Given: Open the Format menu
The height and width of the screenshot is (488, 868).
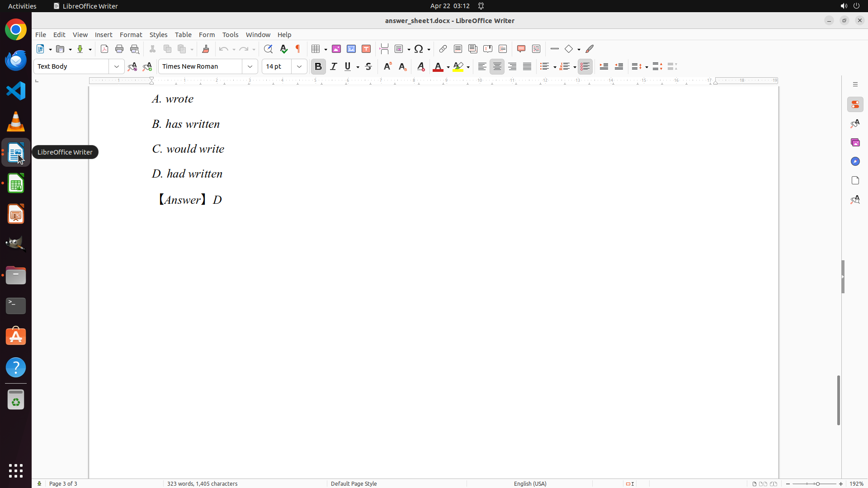Looking at the screenshot, I should coord(131,34).
